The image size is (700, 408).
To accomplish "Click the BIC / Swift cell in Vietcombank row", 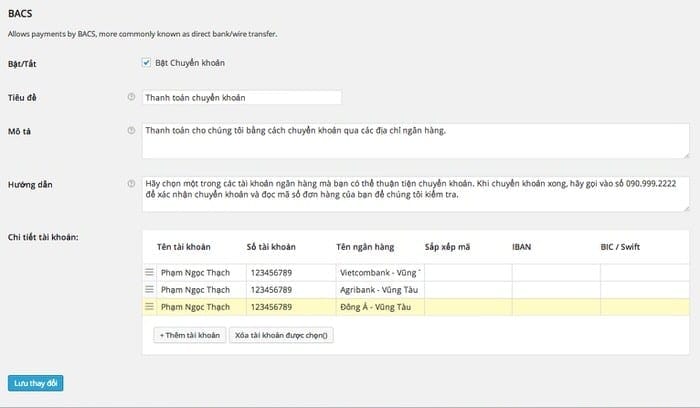I will pos(645,273).
